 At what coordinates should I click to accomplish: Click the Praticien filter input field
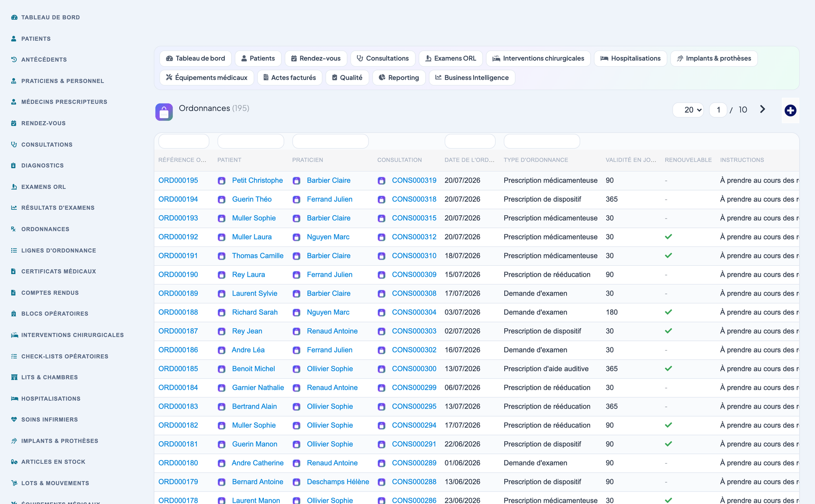point(330,141)
